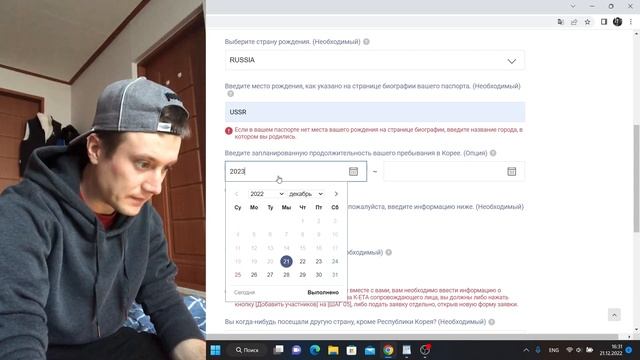The width and height of the screenshot is (640, 360).
Task: Click the page vertical scrollbar thumb
Action: pos(636,178)
